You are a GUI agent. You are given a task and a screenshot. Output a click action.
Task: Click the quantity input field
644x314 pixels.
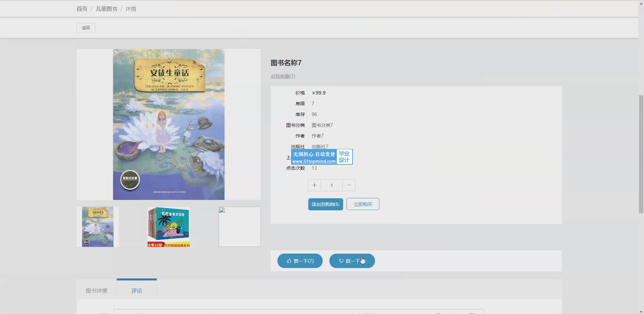[x=331, y=185]
